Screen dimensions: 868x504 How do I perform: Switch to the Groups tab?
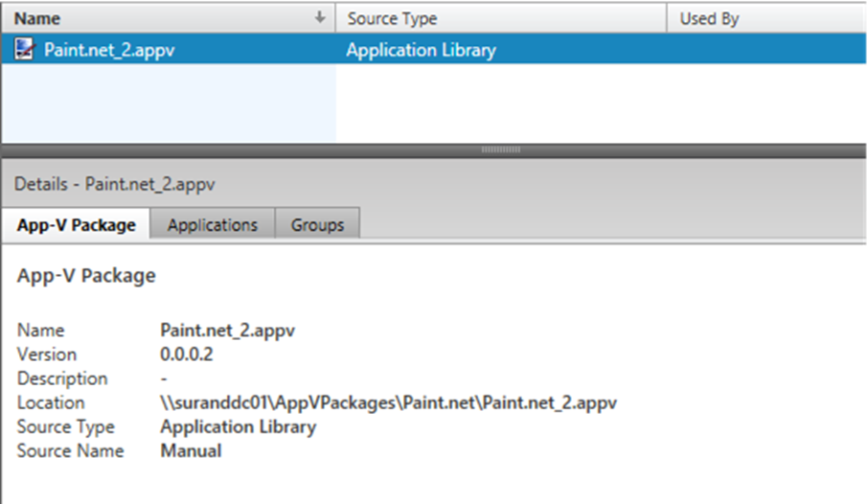point(317,225)
